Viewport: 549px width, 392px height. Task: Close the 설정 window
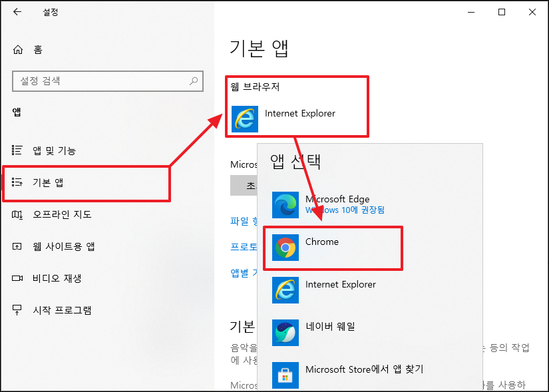[x=532, y=12]
